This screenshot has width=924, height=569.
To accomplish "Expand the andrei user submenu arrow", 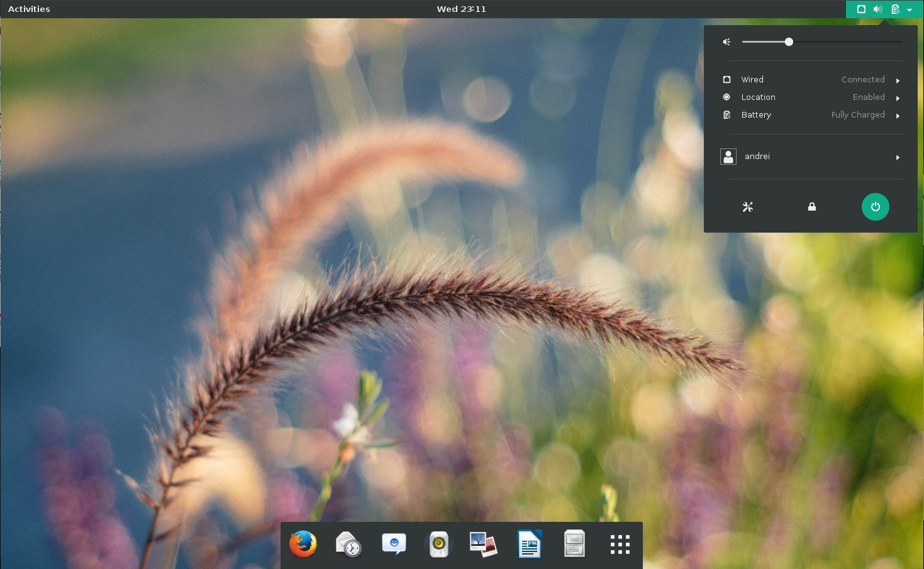I will coord(898,157).
